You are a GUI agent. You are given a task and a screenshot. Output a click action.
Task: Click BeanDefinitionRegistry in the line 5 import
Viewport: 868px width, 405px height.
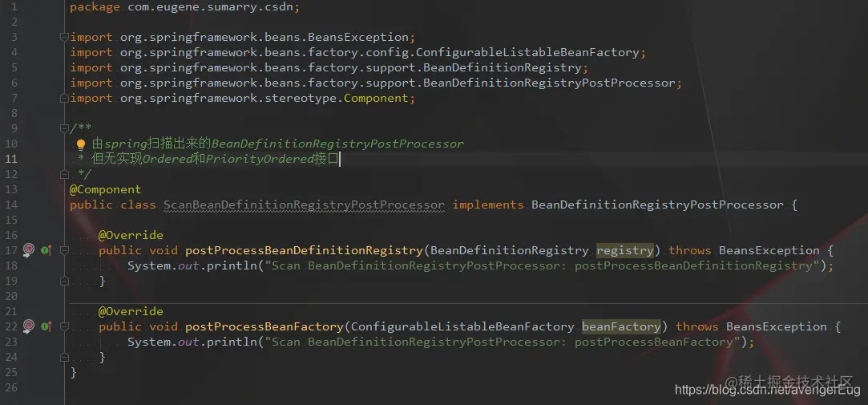tap(502, 67)
